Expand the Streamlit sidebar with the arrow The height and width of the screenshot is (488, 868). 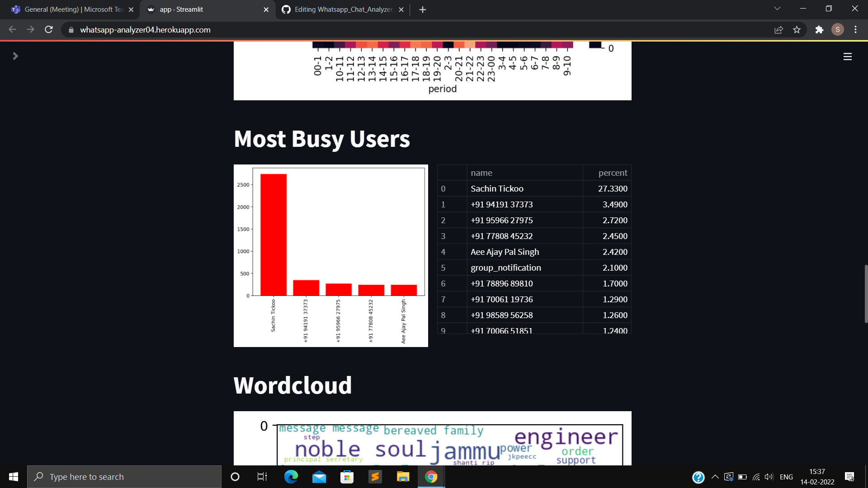(15, 56)
